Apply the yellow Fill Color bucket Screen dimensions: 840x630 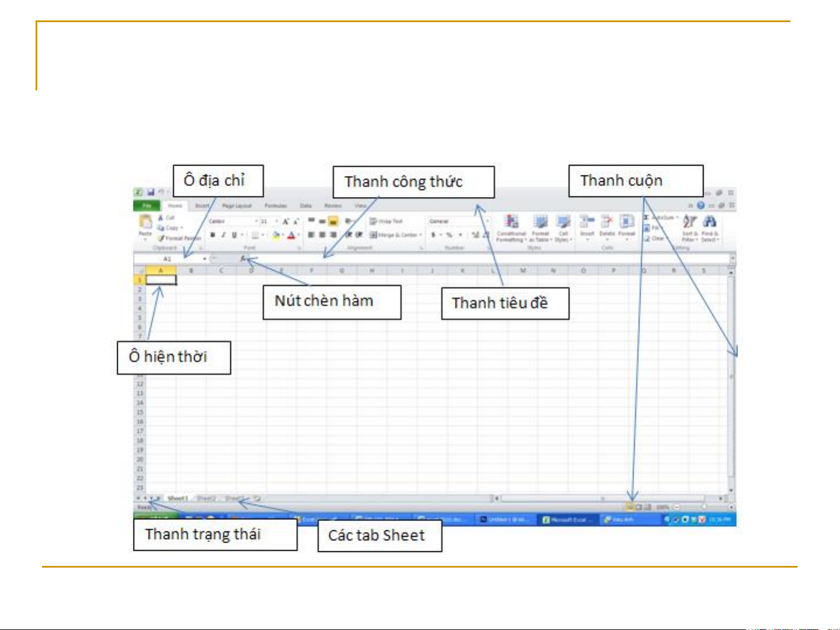pos(276,235)
